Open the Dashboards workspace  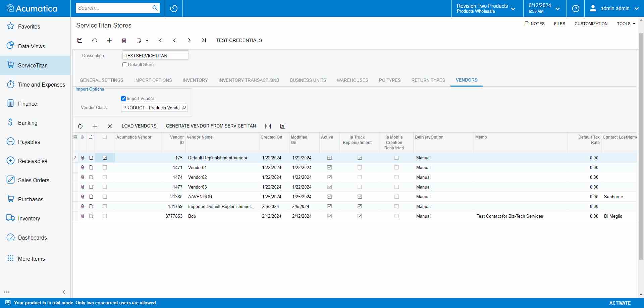click(35, 238)
